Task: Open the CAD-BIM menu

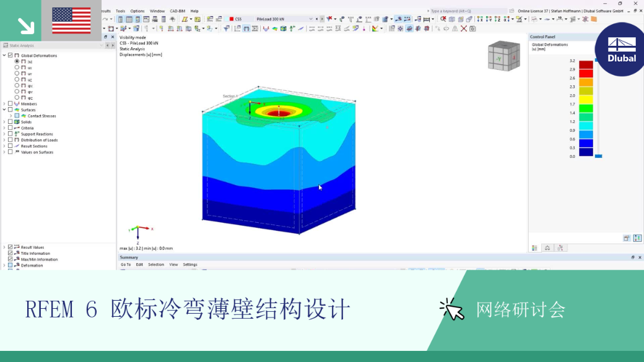Action: (x=178, y=11)
